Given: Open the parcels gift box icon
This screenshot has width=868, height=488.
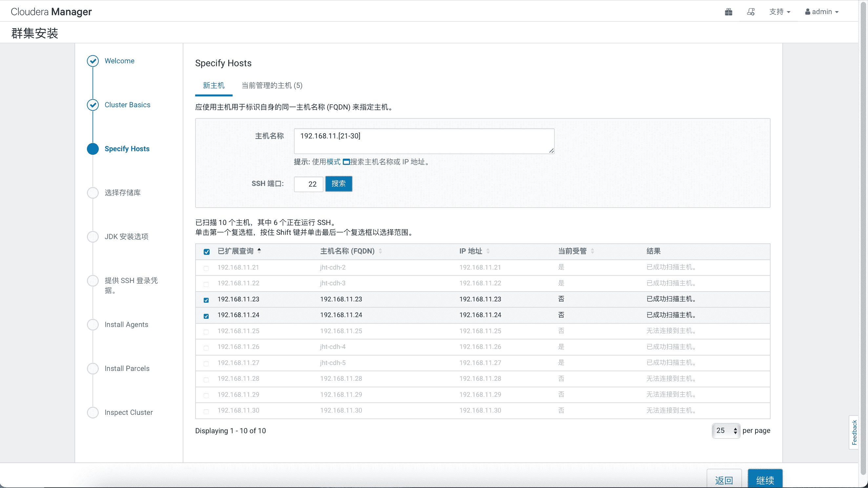Looking at the screenshot, I should tap(729, 12).
